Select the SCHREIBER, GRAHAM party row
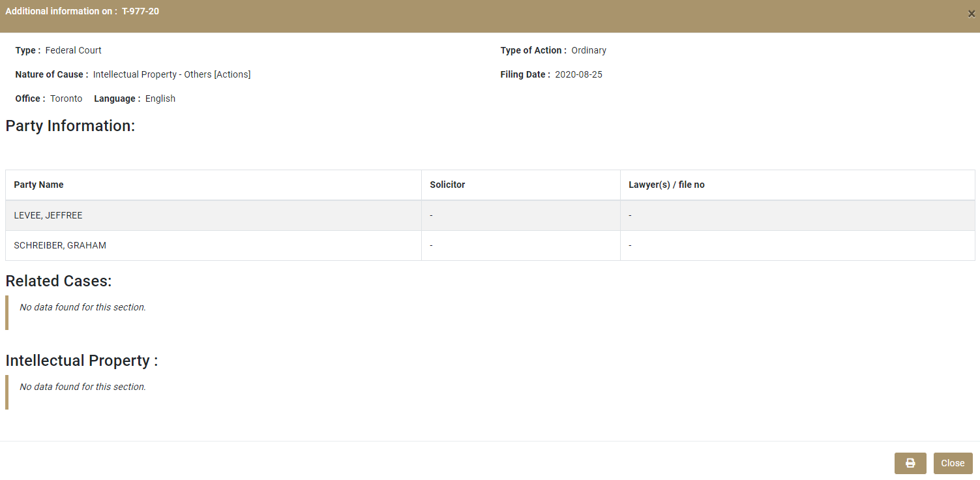 click(60, 245)
